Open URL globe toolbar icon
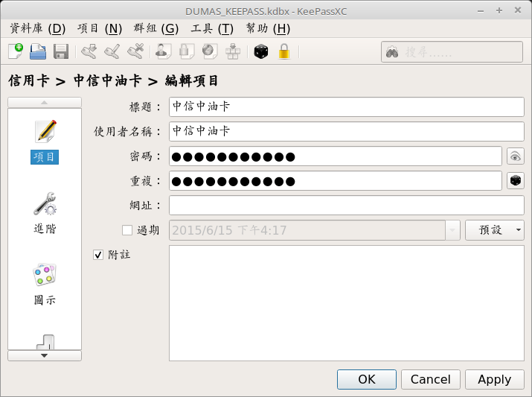Screen dimensions: 532x397 click(210, 51)
